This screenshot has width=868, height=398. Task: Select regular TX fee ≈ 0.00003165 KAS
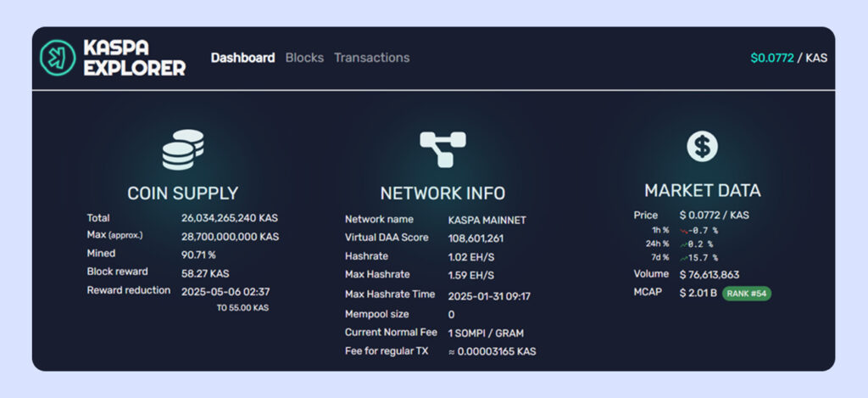tap(492, 351)
